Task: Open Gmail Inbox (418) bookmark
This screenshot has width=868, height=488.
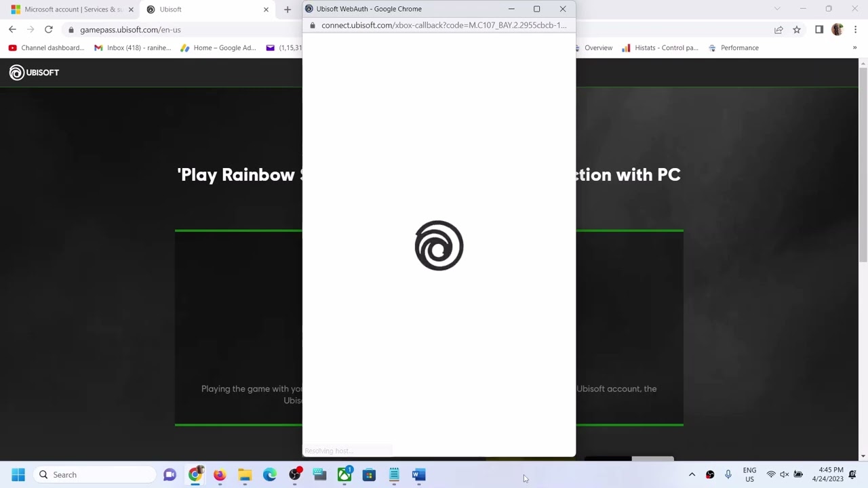Action: tap(132, 48)
